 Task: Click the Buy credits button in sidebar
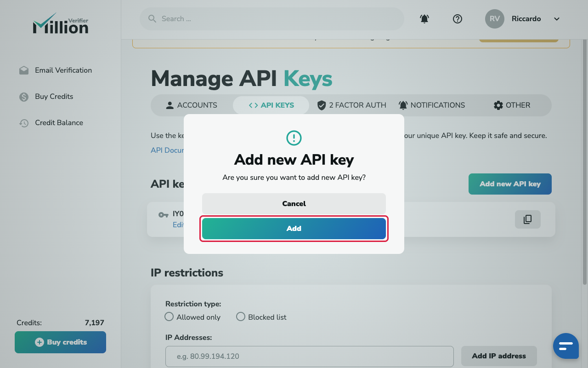point(60,342)
